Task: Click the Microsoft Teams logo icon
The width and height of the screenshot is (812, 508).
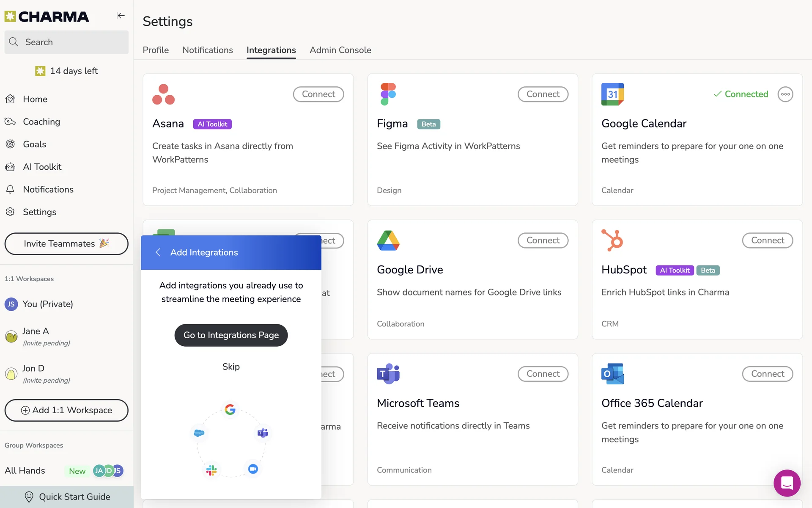Action: pyautogui.click(x=388, y=373)
